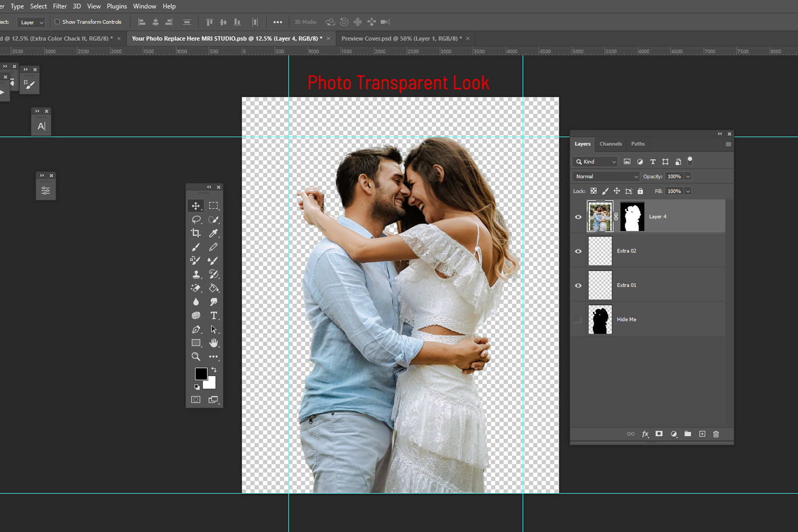The height and width of the screenshot is (532, 798).
Task: Switch to Preview Cover.psd document tab
Action: pos(402,39)
